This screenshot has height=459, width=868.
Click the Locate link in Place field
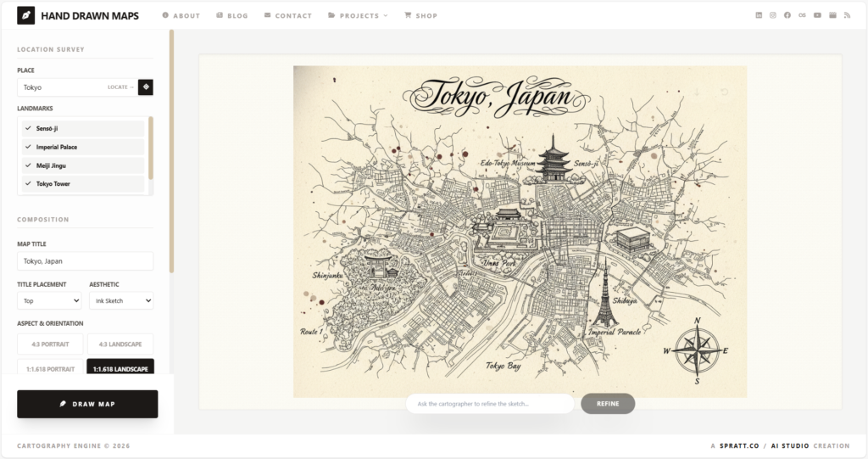[x=120, y=87]
